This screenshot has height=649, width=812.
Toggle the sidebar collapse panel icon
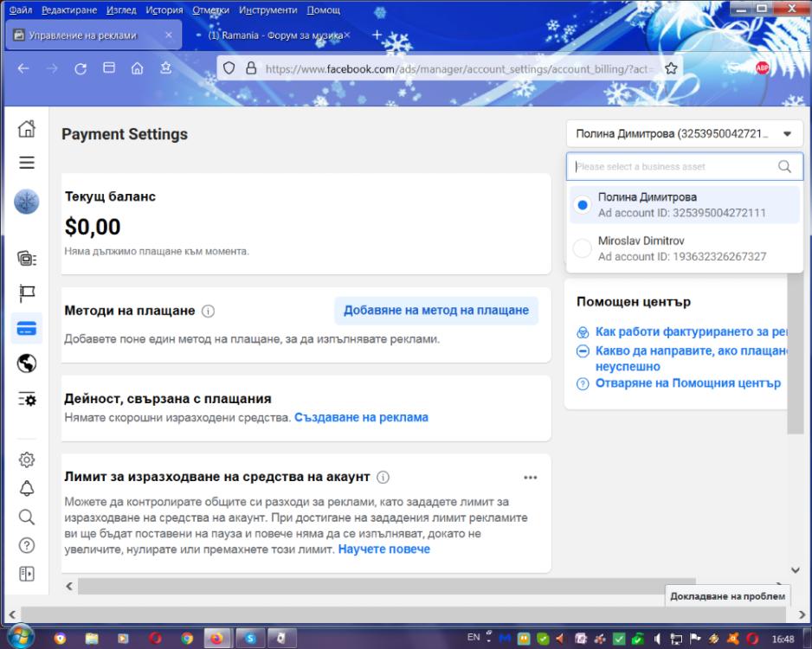(27, 574)
